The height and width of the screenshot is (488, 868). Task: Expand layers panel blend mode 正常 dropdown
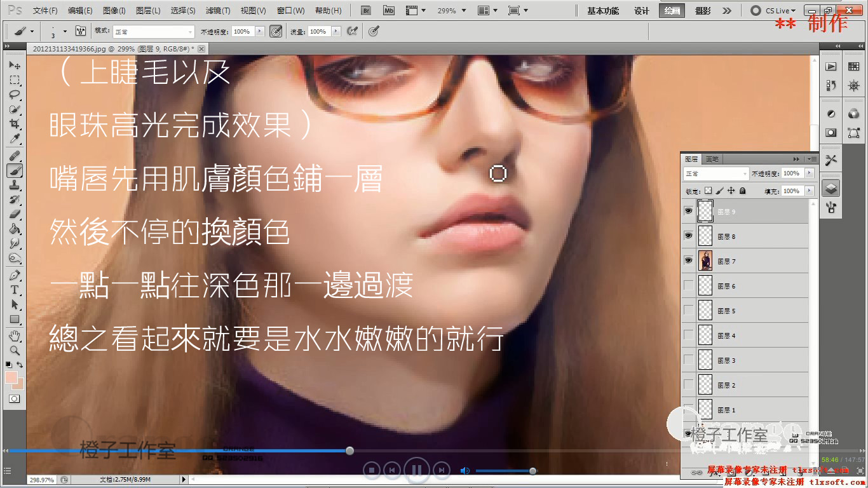[x=716, y=173]
